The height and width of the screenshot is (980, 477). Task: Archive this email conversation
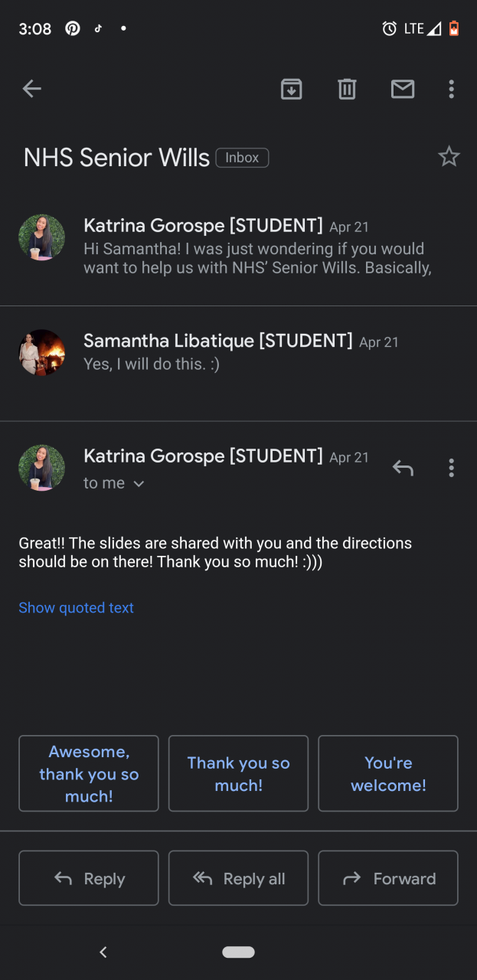(x=291, y=89)
